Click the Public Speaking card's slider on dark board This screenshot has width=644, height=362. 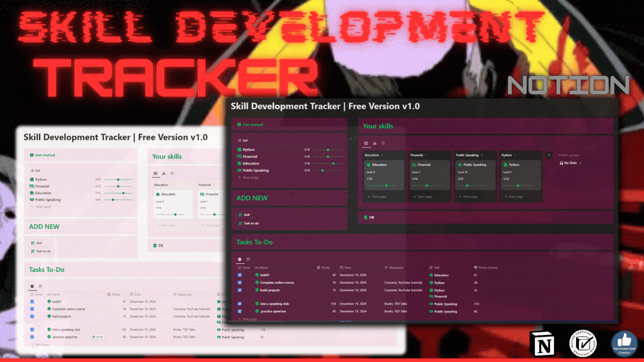tap(472, 186)
